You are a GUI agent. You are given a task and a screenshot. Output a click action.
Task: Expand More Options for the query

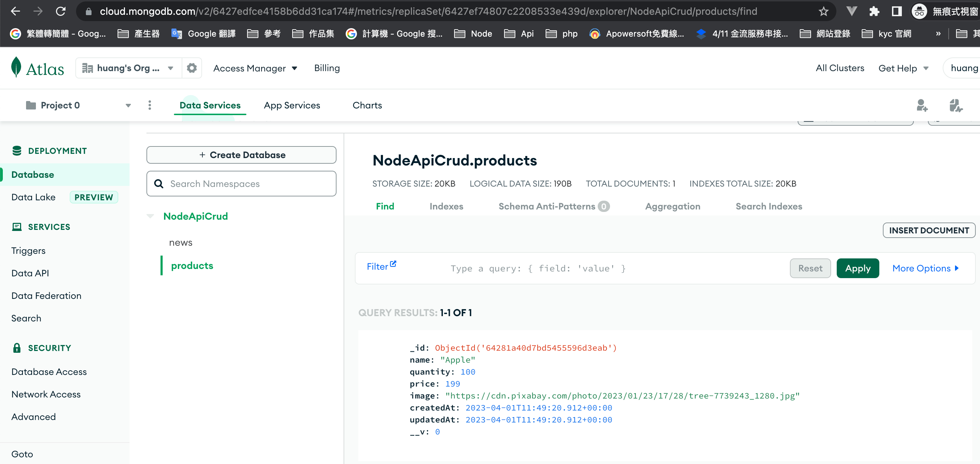click(925, 268)
